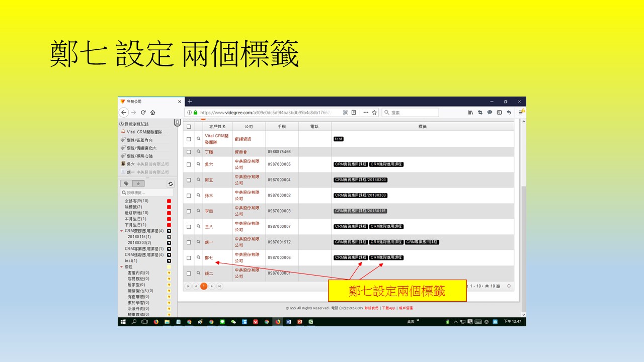Open dropdown arrow beside CRM實務應用課程(4)

tap(169, 231)
